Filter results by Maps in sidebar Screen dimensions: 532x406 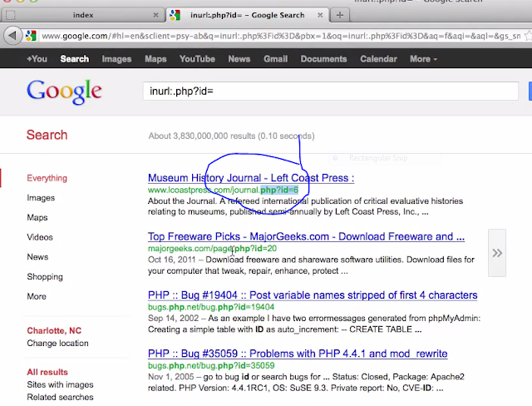click(37, 217)
